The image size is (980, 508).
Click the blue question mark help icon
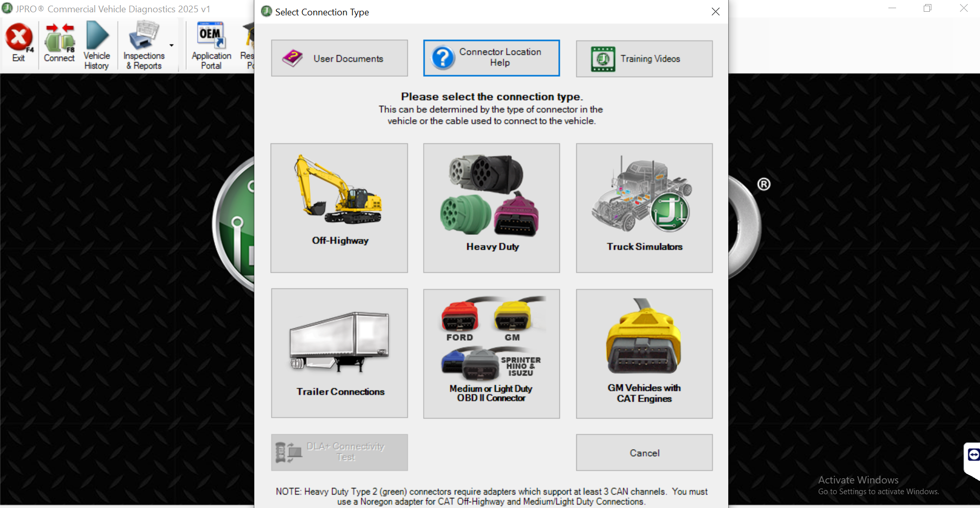(x=443, y=58)
